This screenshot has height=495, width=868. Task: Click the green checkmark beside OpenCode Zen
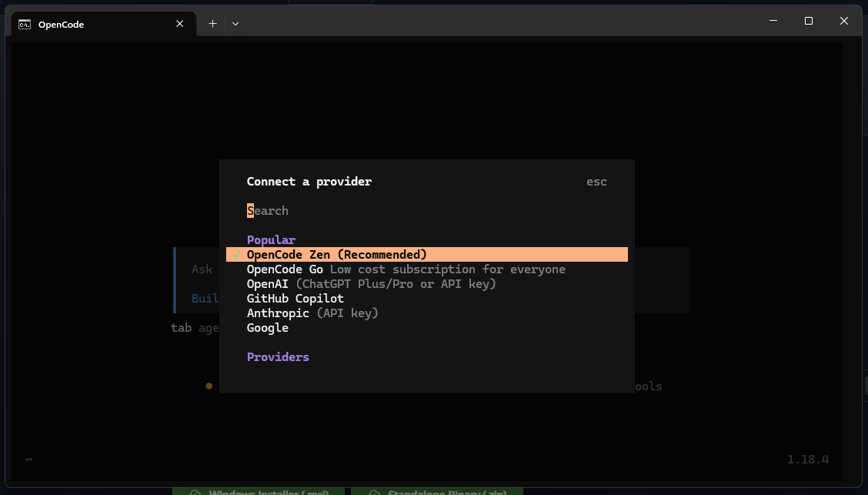[x=237, y=255]
